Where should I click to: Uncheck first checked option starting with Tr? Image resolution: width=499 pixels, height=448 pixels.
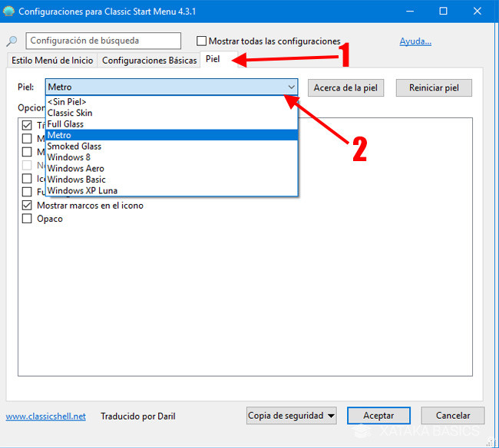27,125
